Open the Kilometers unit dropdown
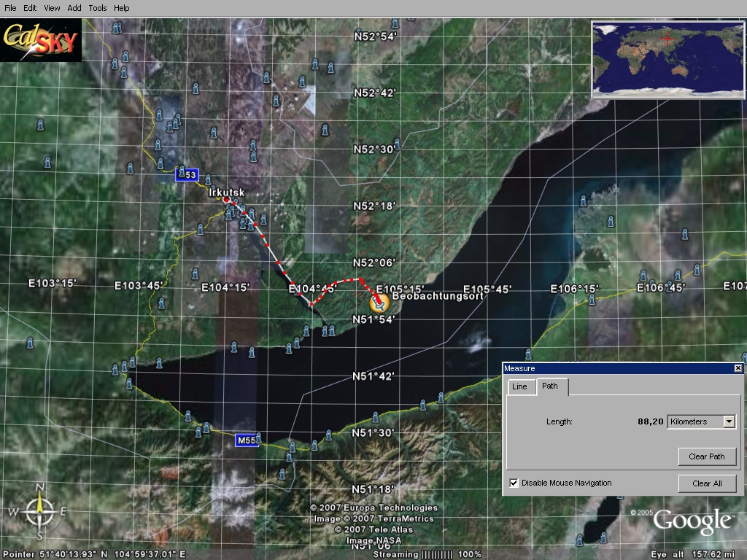 pos(728,421)
